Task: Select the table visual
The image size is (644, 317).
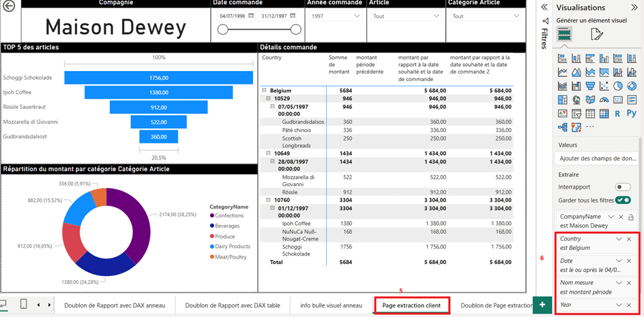Action: [x=590, y=113]
